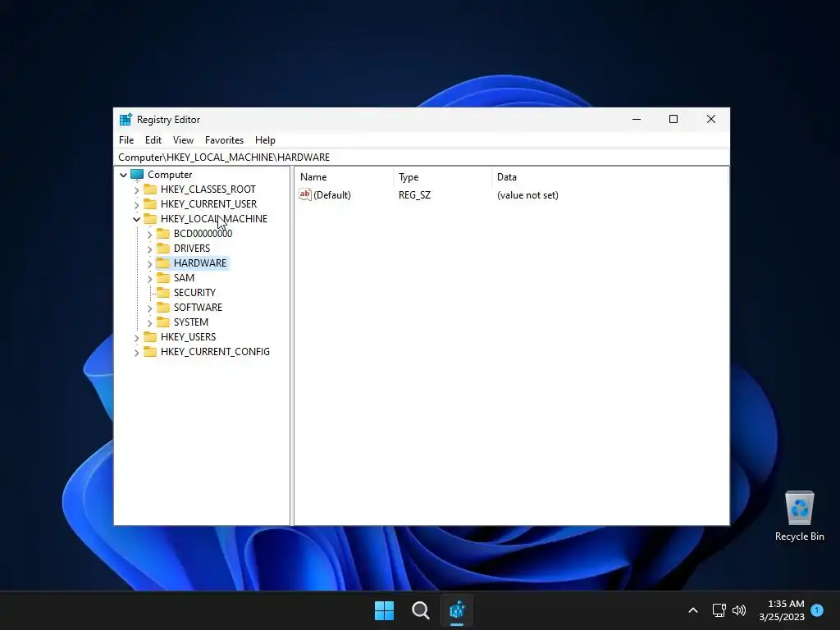The height and width of the screenshot is (630, 840).
Task: Open the Recycle Bin desktop icon
Action: tap(799, 516)
